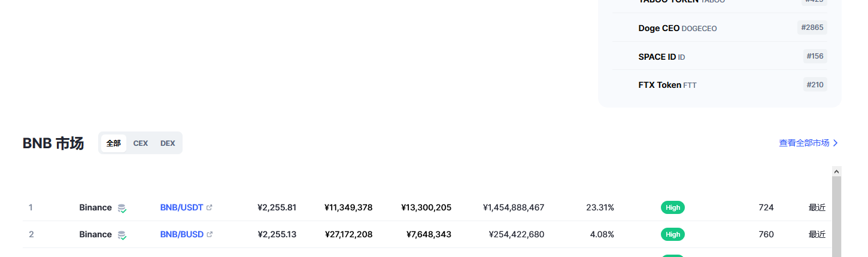This screenshot has height=257, width=868.
Task: Click the chevron arrow after 查看全部市场
Action: pos(836,143)
